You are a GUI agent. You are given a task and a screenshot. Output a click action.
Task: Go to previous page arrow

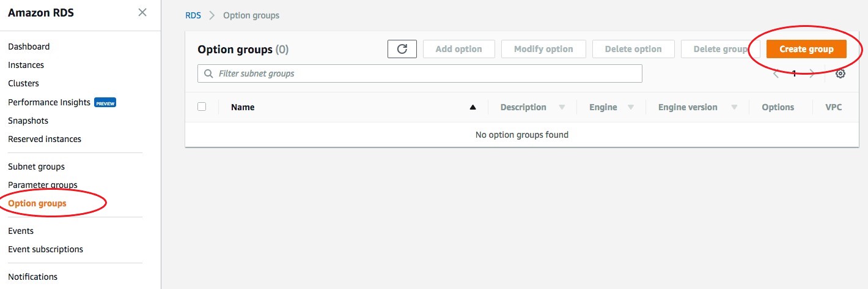[776, 73]
